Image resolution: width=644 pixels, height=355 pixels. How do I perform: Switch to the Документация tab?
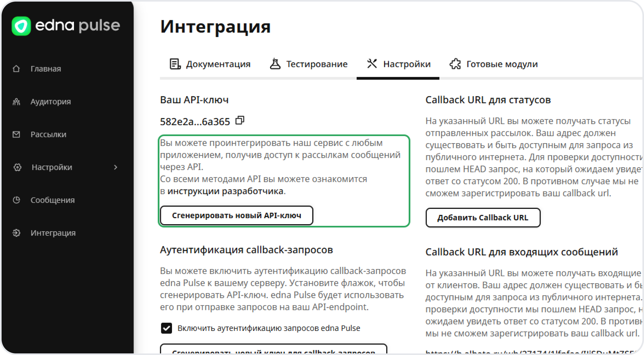[210, 64]
